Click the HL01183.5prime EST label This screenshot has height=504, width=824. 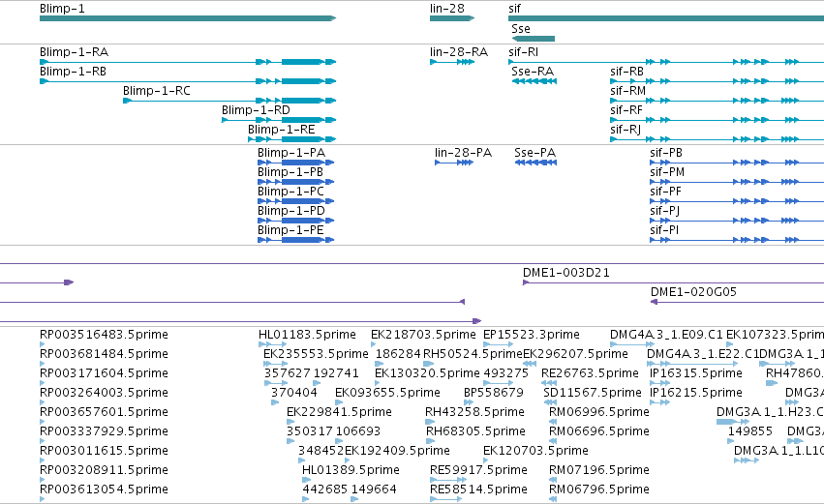pos(307,335)
